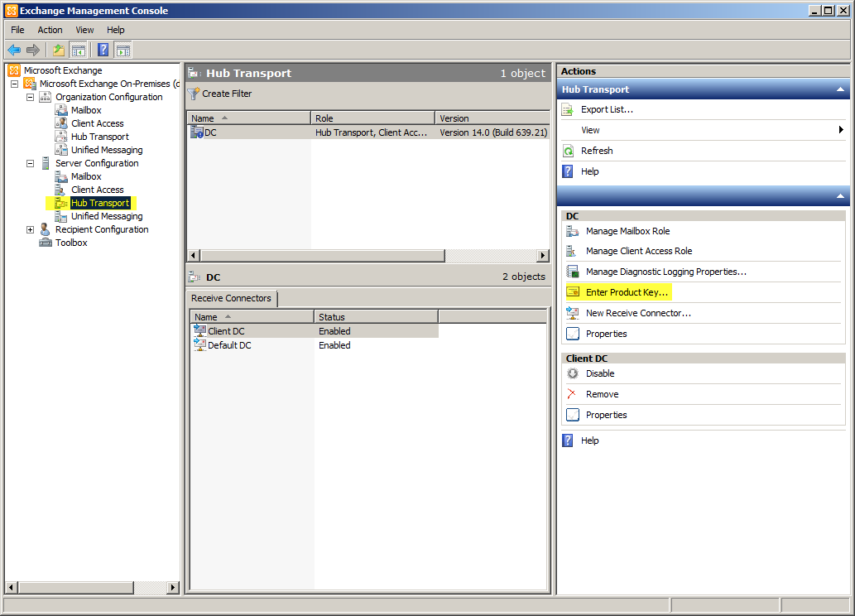Click the Export List icon

pos(568,109)
